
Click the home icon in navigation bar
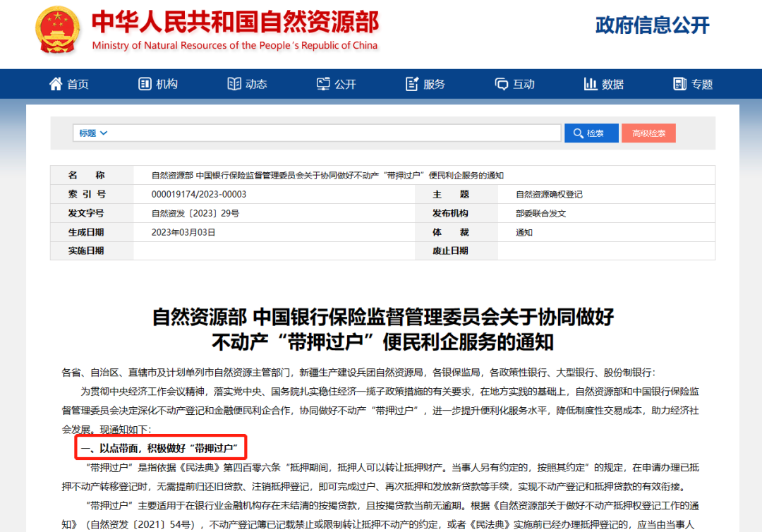pos(56,84)
